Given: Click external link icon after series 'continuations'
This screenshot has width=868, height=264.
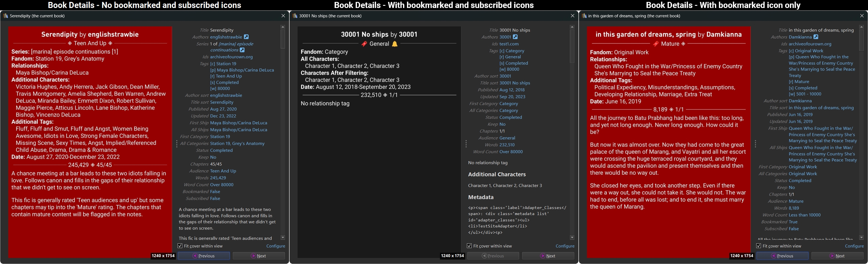Looking at the screenshot, I should coord(242,50).
